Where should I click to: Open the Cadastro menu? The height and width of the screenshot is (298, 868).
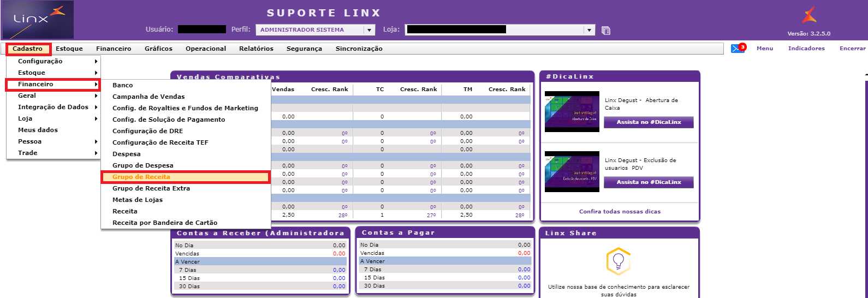(28, 49)
